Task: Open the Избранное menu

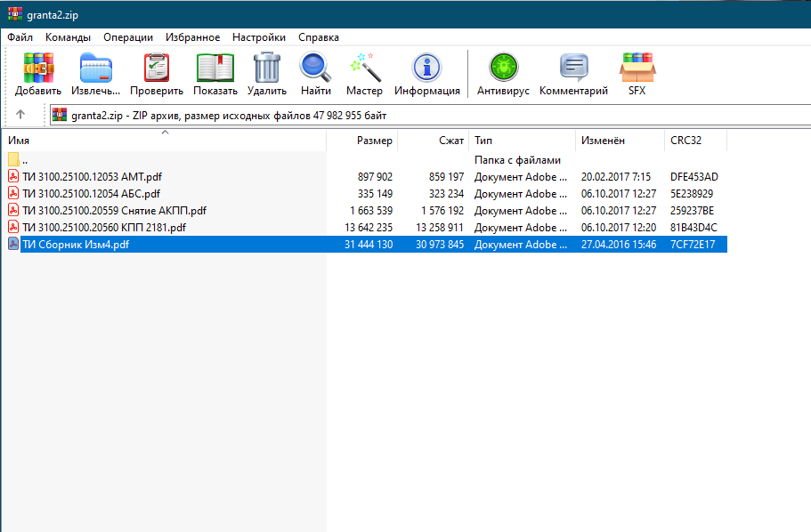Action: pyautogui.click(x=192, y=37)
